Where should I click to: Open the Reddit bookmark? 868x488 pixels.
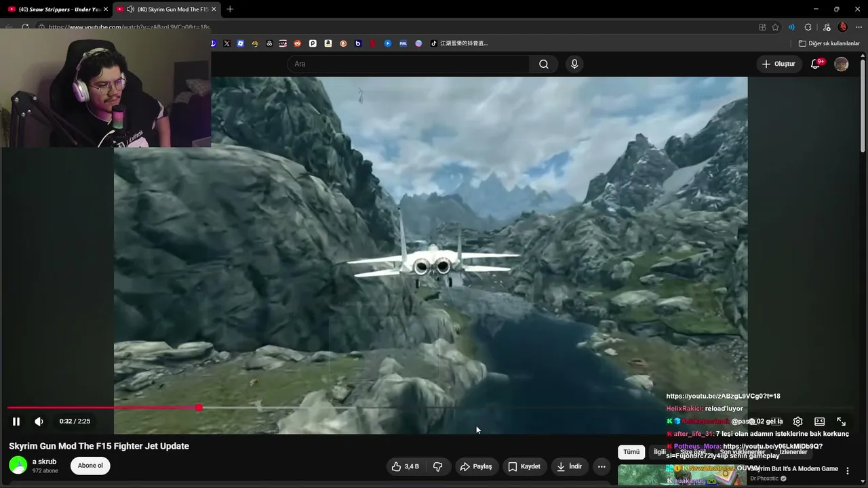[298, 43]
